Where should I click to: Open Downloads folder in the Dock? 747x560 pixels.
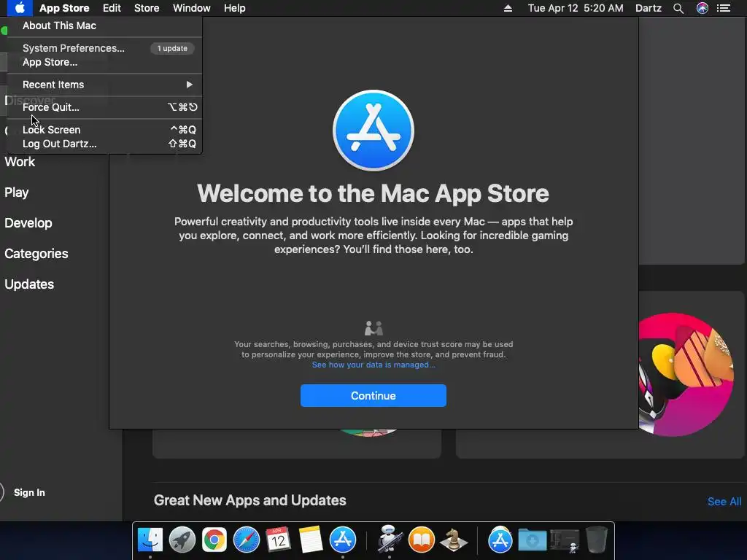click(532, 540)
